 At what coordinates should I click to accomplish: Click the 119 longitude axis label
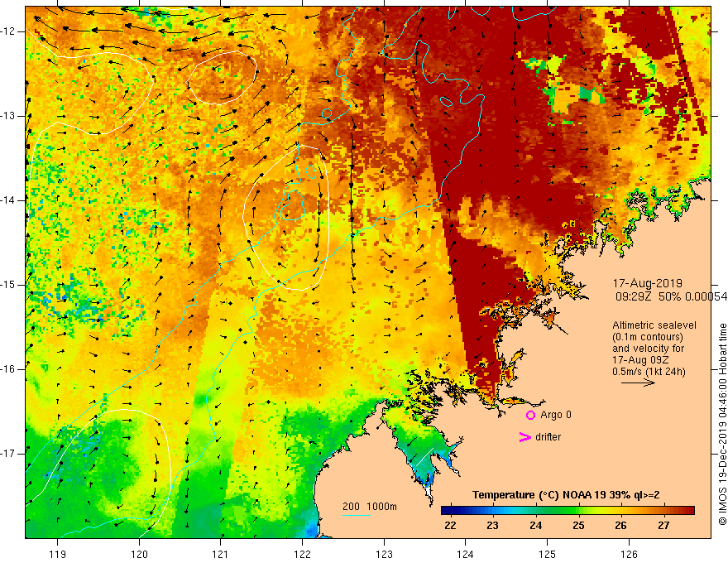pyautogui.click(x=58, y=554)
